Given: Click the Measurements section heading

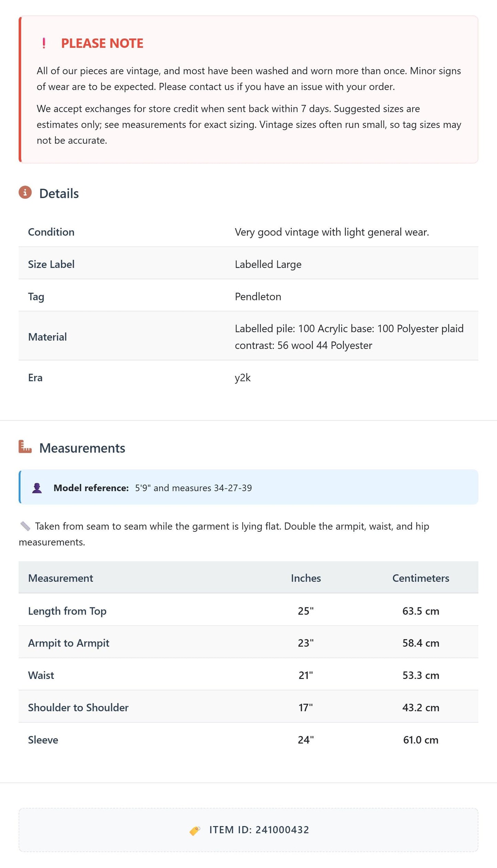Looking at the screenshot, I should (82, 448).
